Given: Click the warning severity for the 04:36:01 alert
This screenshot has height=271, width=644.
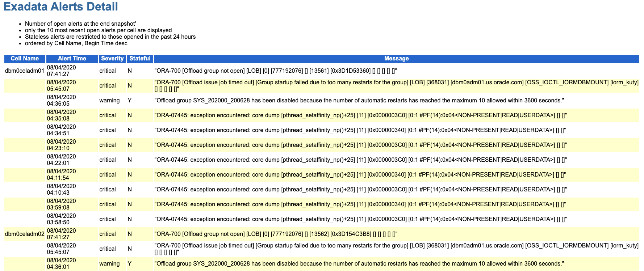Looking at the screenshot, I should pos(109,264).
